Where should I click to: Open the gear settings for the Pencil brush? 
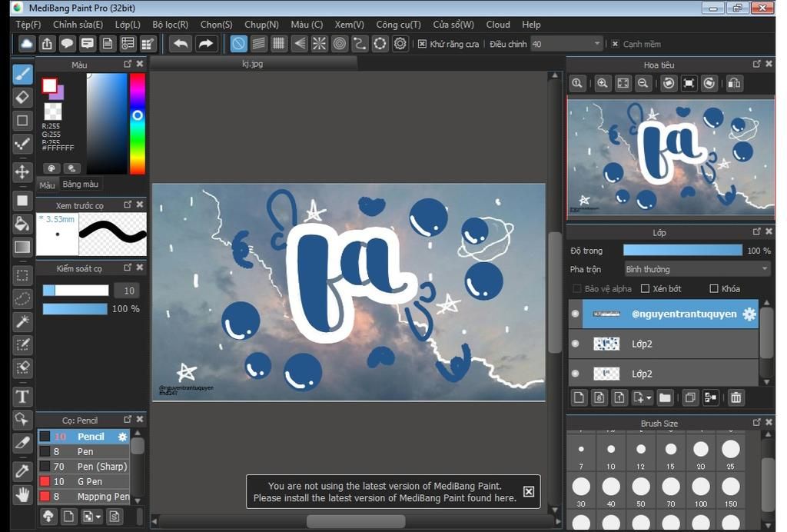tap(122, 437)
